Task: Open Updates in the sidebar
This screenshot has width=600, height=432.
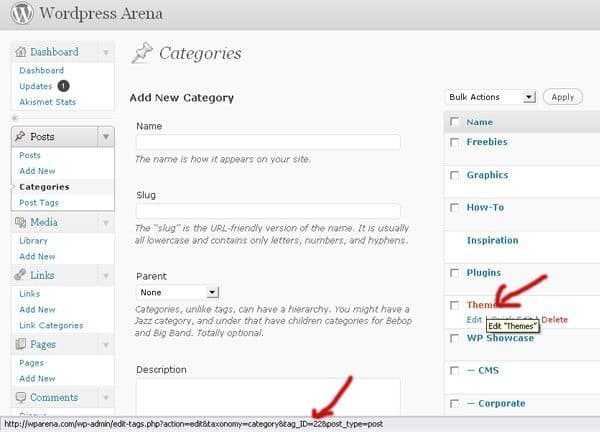Action: click(36, 86)
